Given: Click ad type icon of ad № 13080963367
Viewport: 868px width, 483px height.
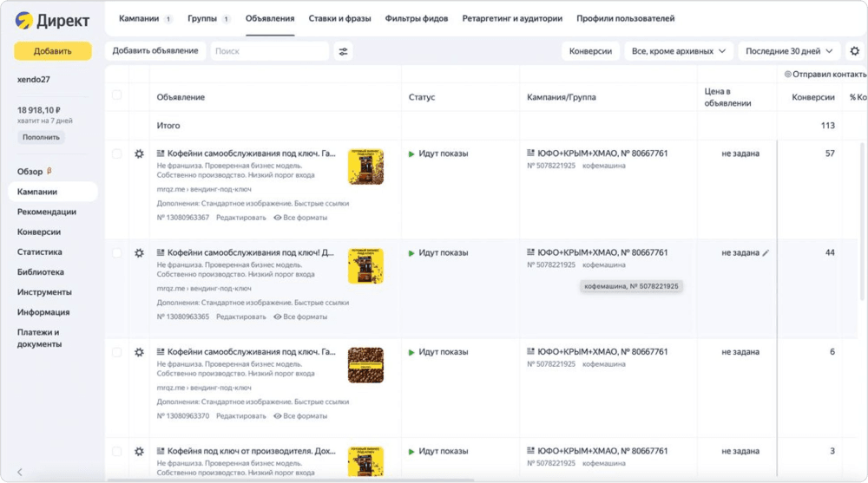Looking at the screenshot, I should [x=161, y=153].
